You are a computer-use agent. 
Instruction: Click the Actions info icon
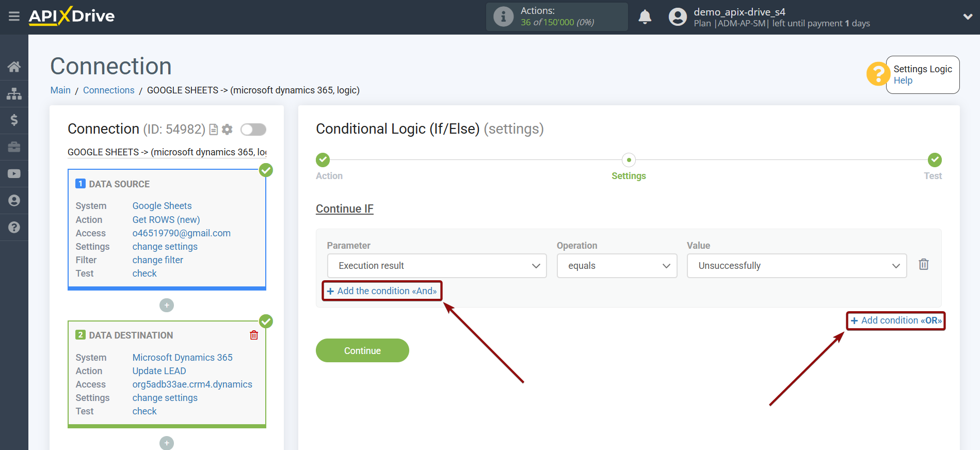(x=503, y=17)
